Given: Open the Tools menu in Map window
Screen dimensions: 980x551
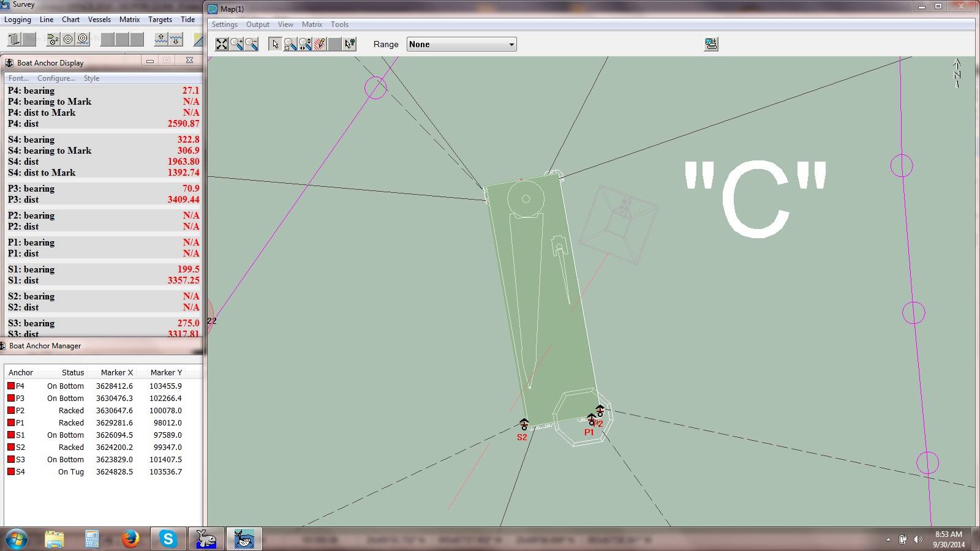Looking at the screenshot, I should 339,24.
